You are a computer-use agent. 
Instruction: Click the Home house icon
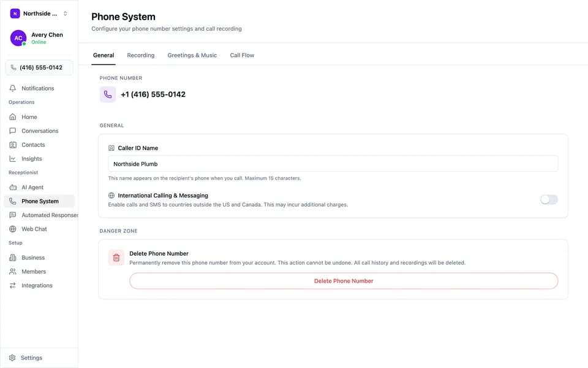[x=13, y=117]
